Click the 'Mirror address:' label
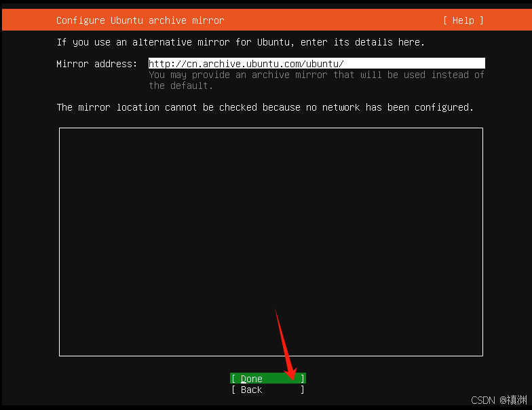 click(x=96, y=64)
